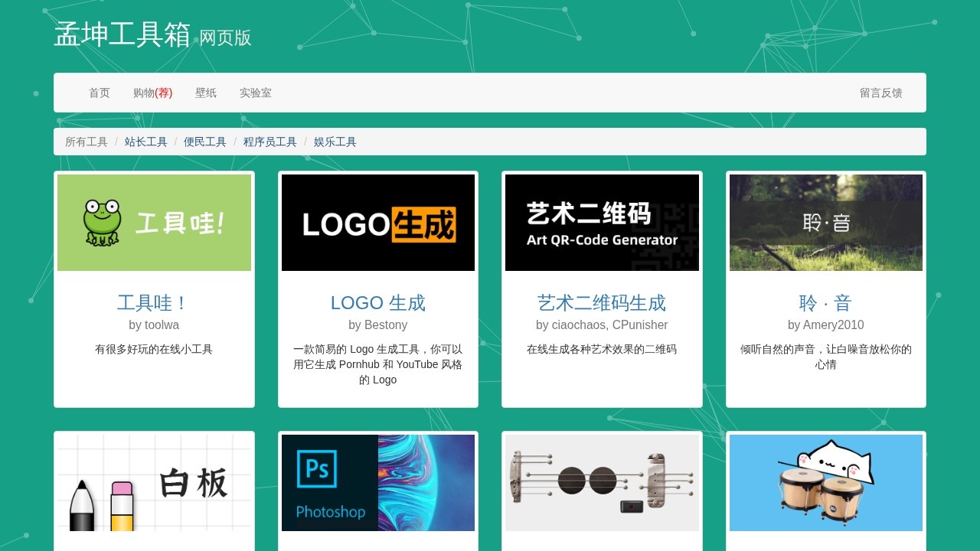Click the Bongo Cat drums image

click(825, 482)
